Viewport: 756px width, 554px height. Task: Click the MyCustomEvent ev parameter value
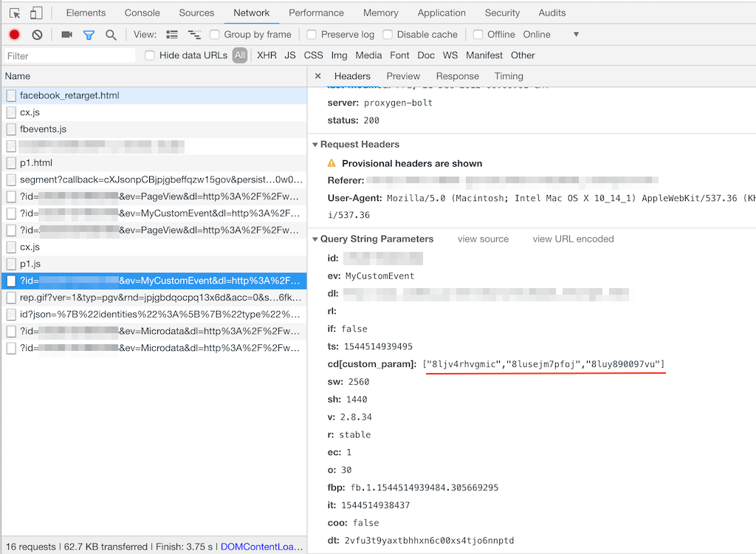pos(379,276)
